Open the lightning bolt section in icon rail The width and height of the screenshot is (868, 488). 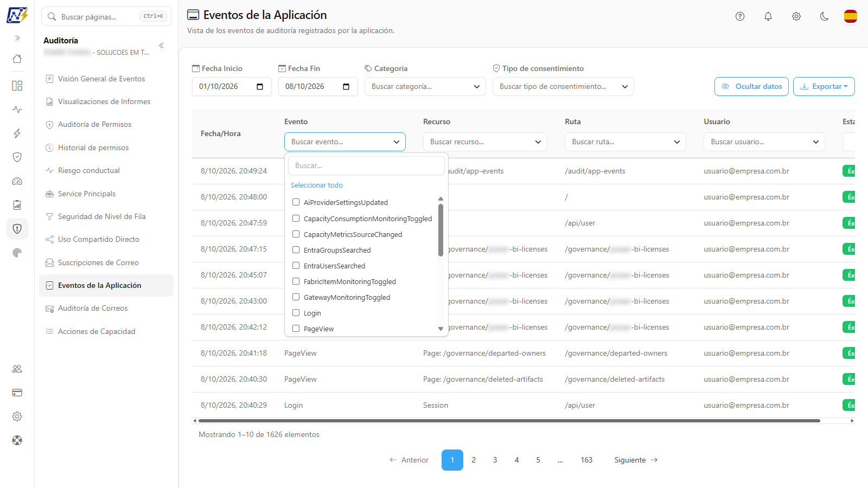17,133
